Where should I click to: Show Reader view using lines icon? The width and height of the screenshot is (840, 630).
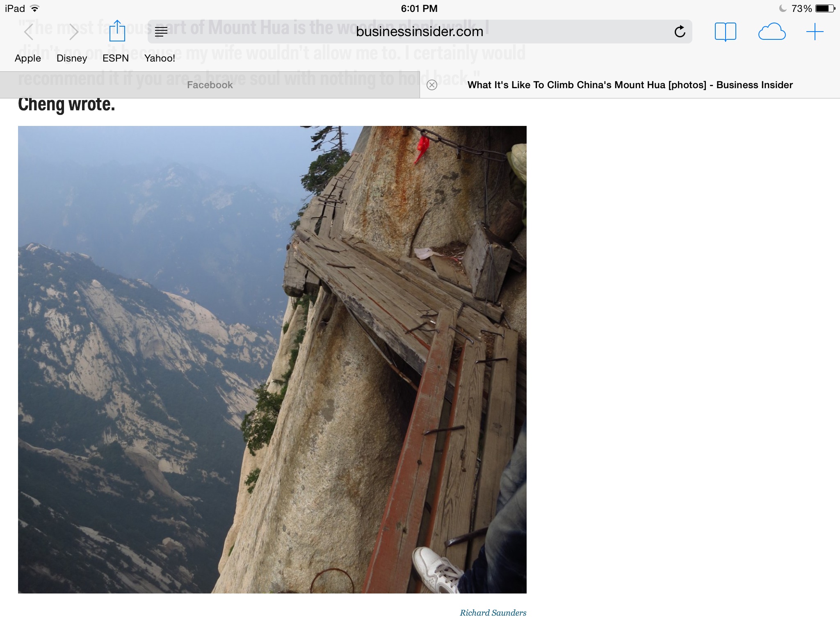pyautogui.click(x=161, y=32)
